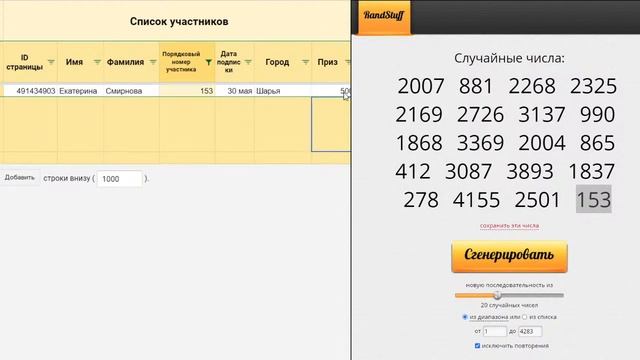Select из диапазона radio button

click(465, 317)
